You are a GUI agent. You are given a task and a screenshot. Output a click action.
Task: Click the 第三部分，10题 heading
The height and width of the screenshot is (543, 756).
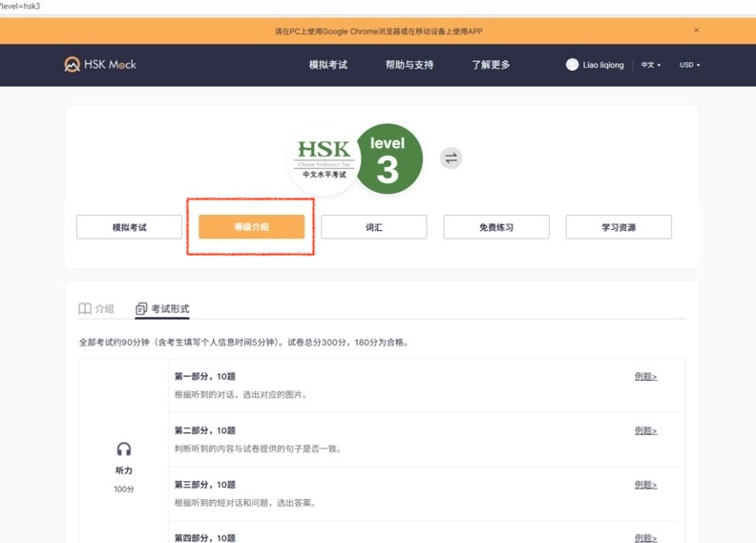point(205,485)
